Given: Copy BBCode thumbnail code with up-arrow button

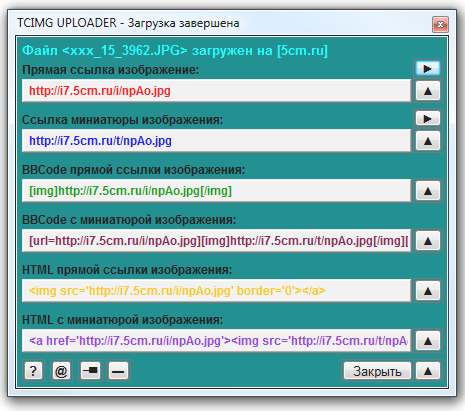Looking at the screenshot, I should (428, 241).
